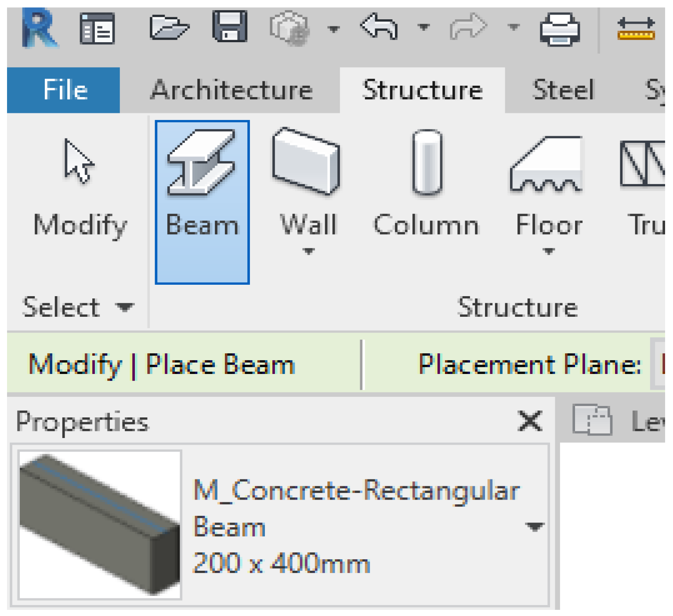Open the File menu tab
This screenshot has width=673, height=616.
(64, 90)
